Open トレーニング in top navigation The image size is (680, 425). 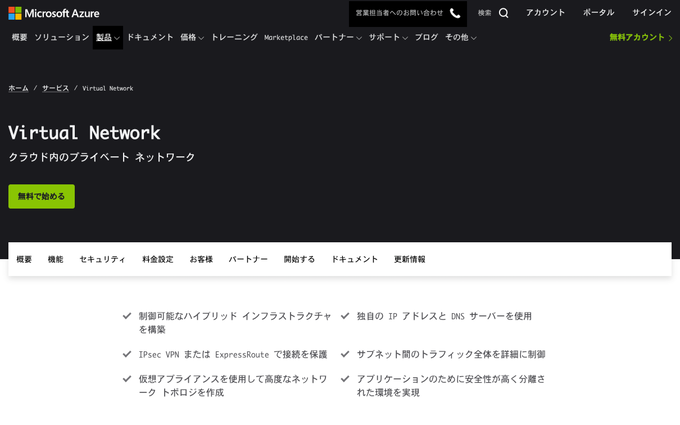[234, 37]
